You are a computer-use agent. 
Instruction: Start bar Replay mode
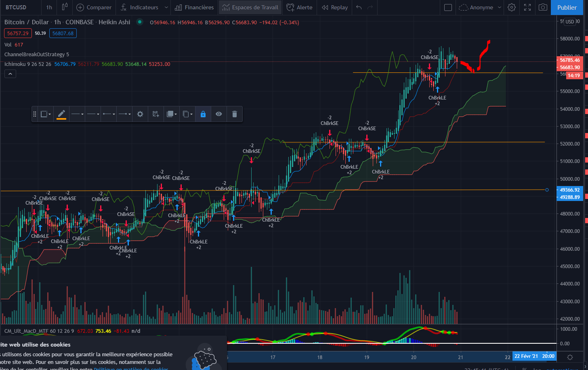pos(335,7)
